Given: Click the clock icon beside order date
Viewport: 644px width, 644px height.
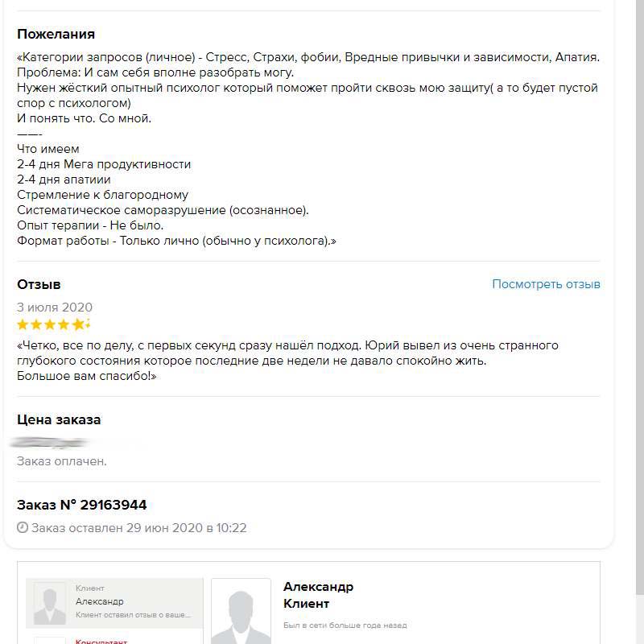Looking at the screenshot, I should click(x=23, y=529).
